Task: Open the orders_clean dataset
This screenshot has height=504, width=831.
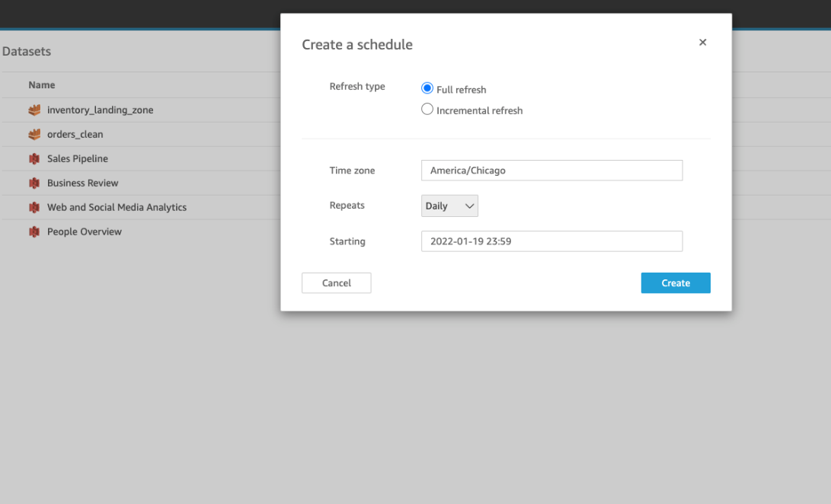Action: tap(75, 135)
